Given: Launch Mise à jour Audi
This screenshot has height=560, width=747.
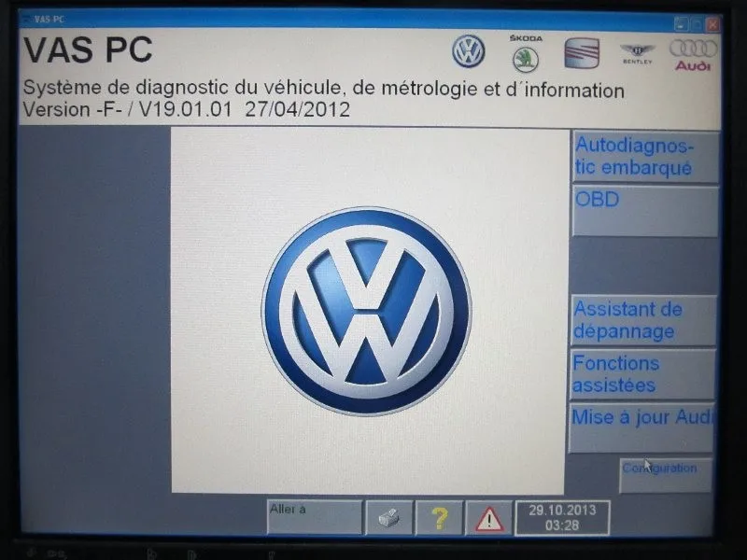Looking at the screenshot, I should tap(641, 427).
